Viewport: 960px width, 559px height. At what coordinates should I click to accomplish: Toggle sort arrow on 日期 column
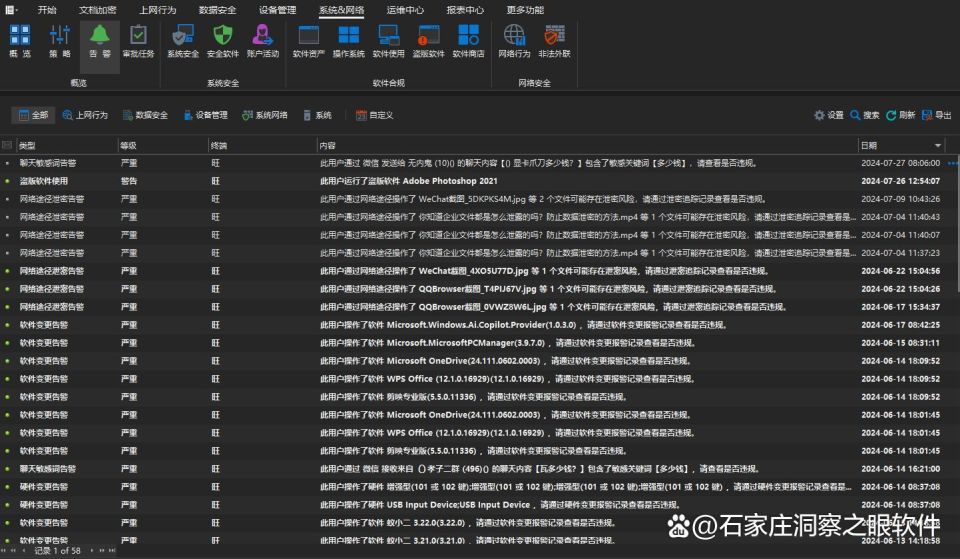click(937, 146)
